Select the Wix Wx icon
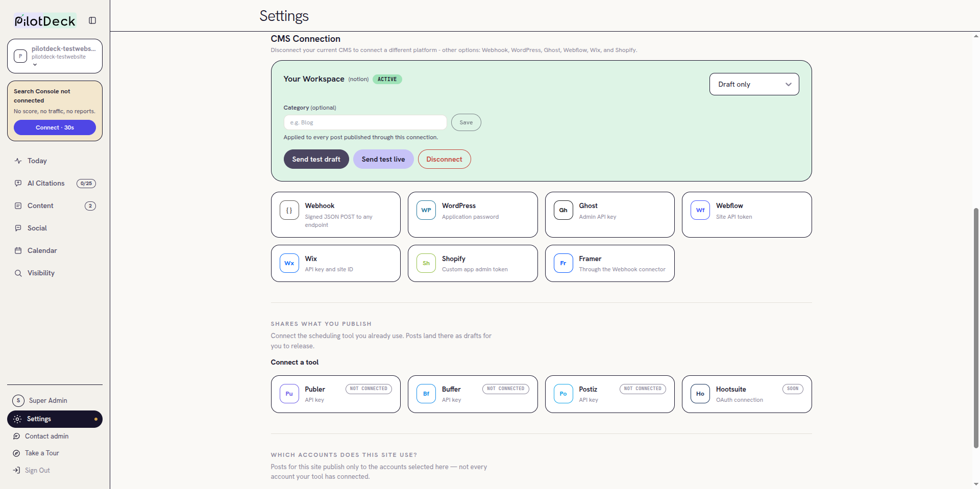The image size is (980, 489). pyautogui.click(x=289, y=263)
